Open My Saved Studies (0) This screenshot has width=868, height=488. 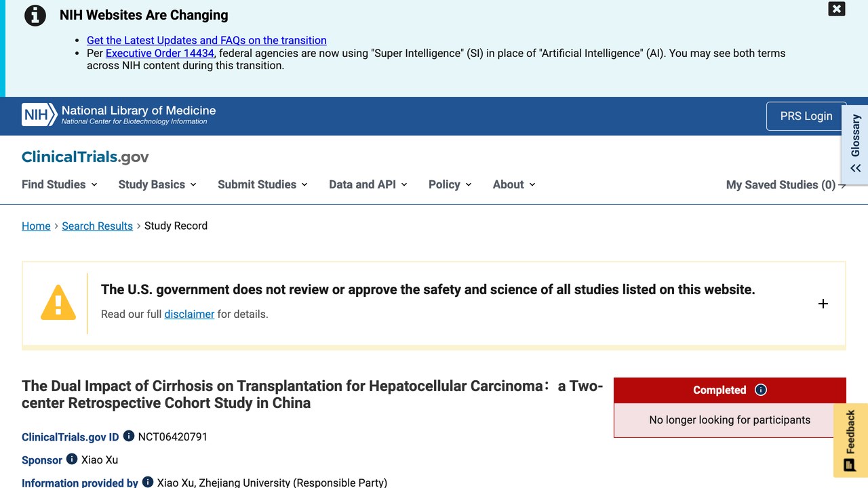(x=786, y=185)
